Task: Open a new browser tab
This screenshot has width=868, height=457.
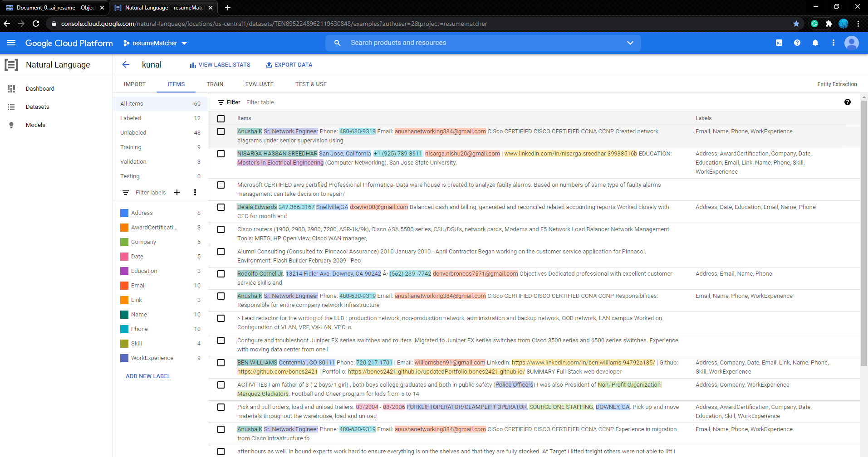Action: (228, 8)
